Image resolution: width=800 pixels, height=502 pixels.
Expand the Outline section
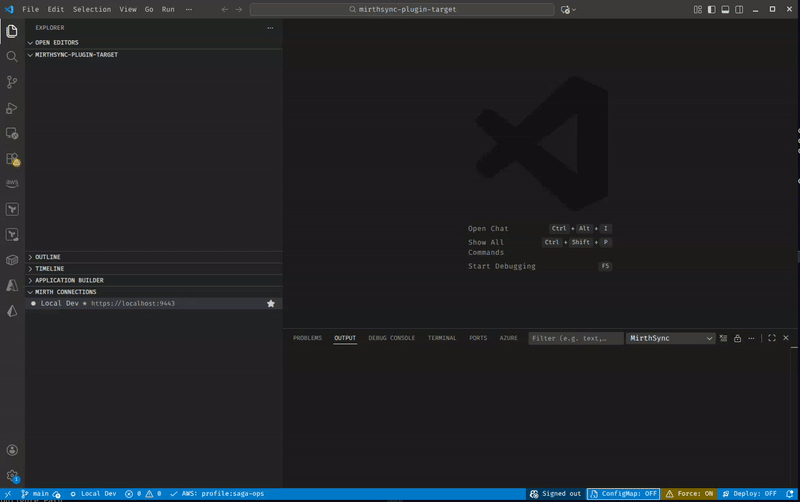point(154,257)
